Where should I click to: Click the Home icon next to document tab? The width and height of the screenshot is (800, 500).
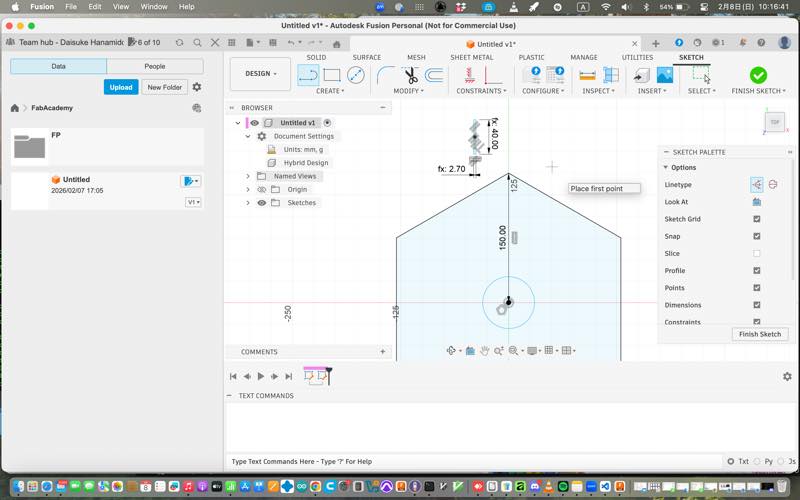[x=337, y=44]
